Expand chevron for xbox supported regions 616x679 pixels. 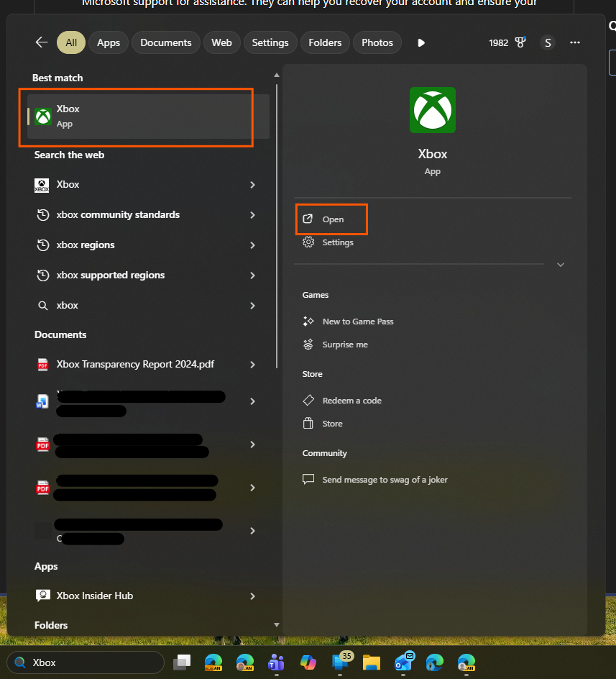tap(252, 275)
